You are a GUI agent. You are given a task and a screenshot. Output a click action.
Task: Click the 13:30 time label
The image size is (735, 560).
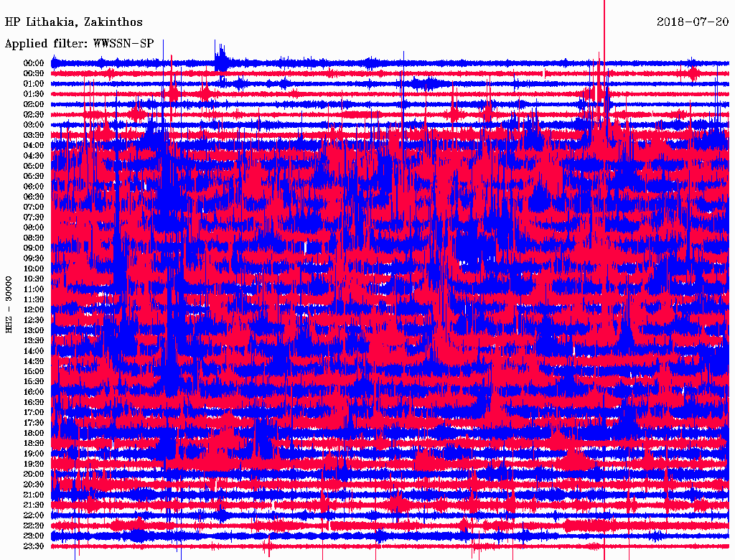click(34, 341)
